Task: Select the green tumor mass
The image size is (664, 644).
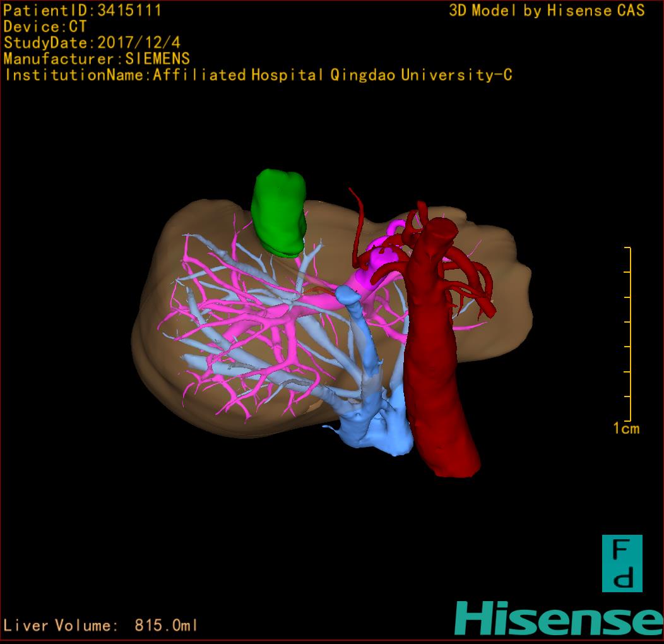Action: pyautogui.click(x=278, y=213)
